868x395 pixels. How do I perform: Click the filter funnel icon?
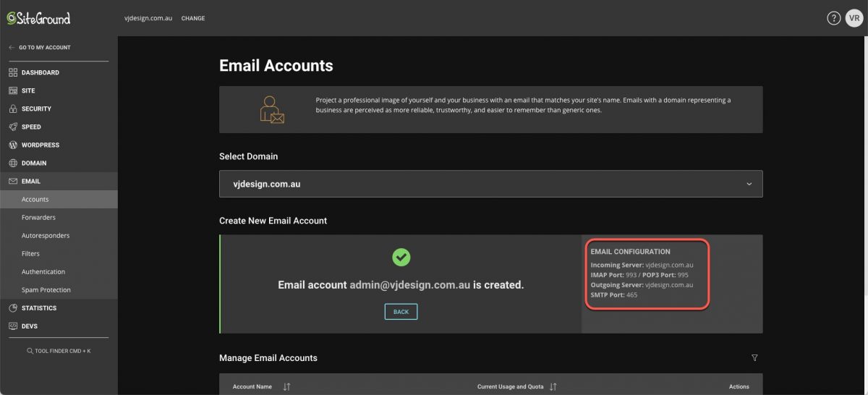click(x=754, y=358)
